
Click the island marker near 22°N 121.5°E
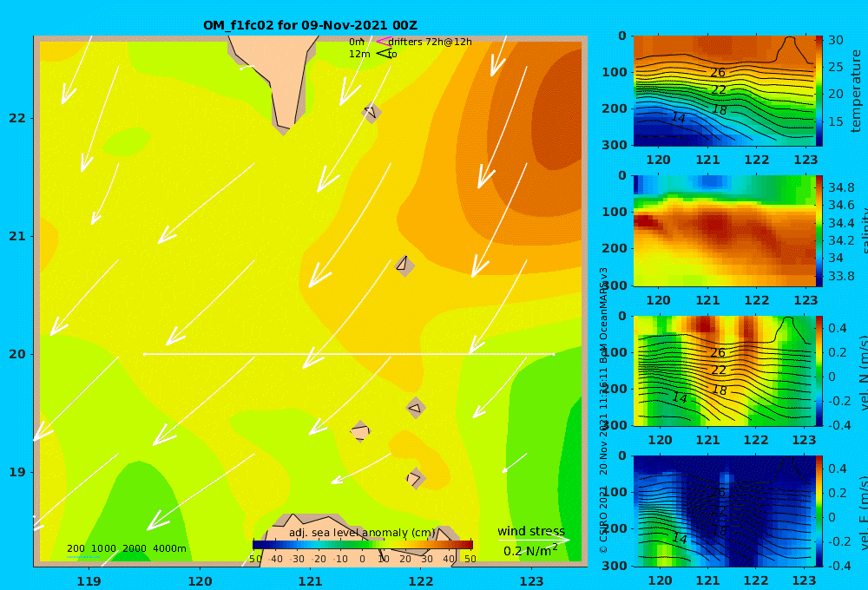pyautogui.click(x=372, y=113)
